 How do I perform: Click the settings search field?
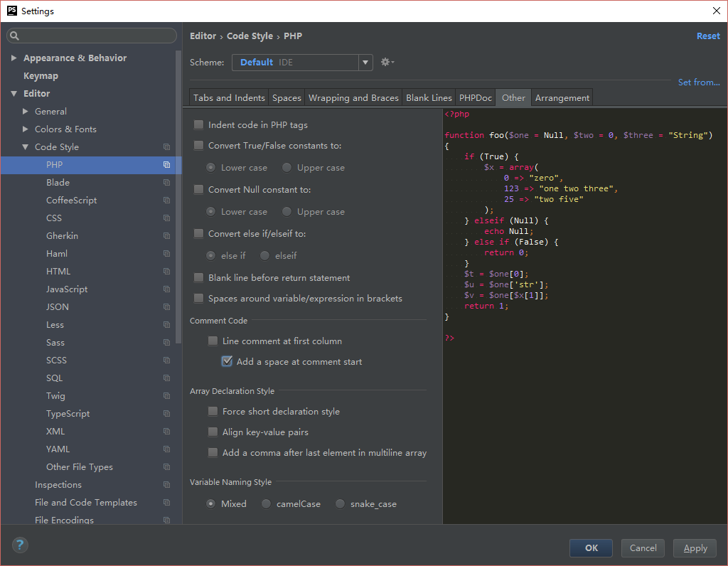pos(92,36)
